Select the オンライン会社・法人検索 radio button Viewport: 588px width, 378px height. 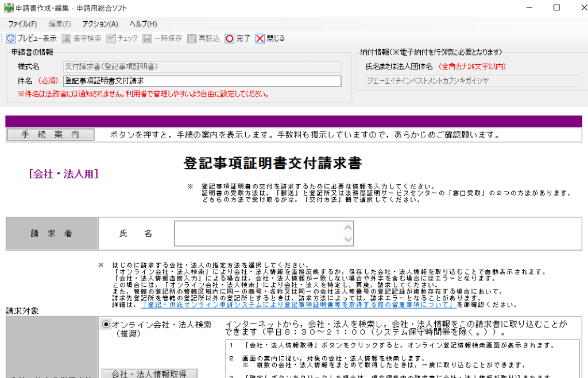click(106, 325)
